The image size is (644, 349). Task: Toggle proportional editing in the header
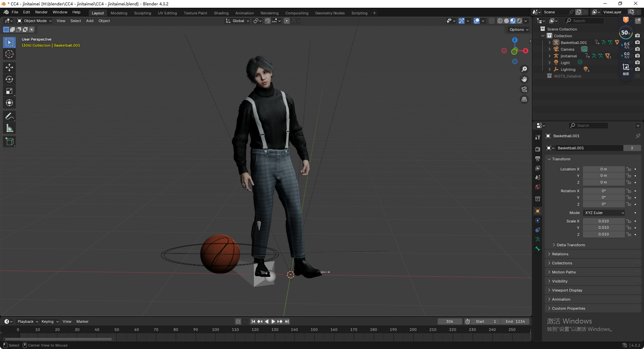(287, 21)
